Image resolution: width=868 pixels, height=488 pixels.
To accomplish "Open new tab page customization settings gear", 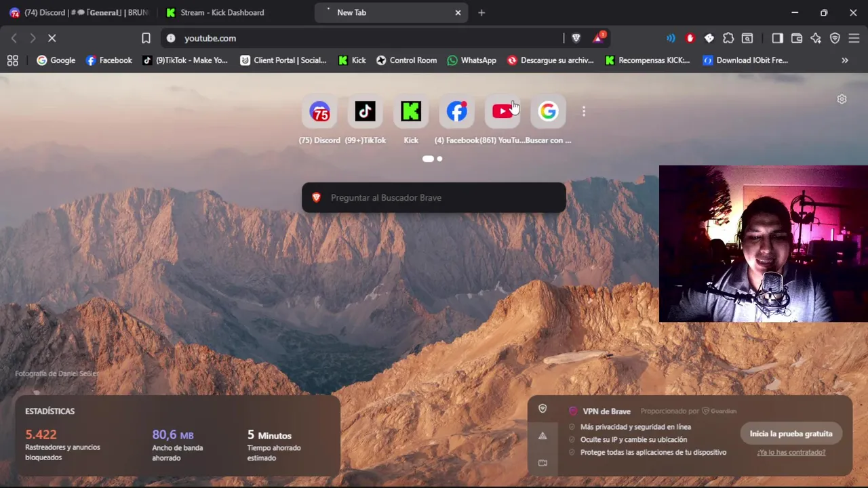I will pyautogui.click(x=842, y=99).
